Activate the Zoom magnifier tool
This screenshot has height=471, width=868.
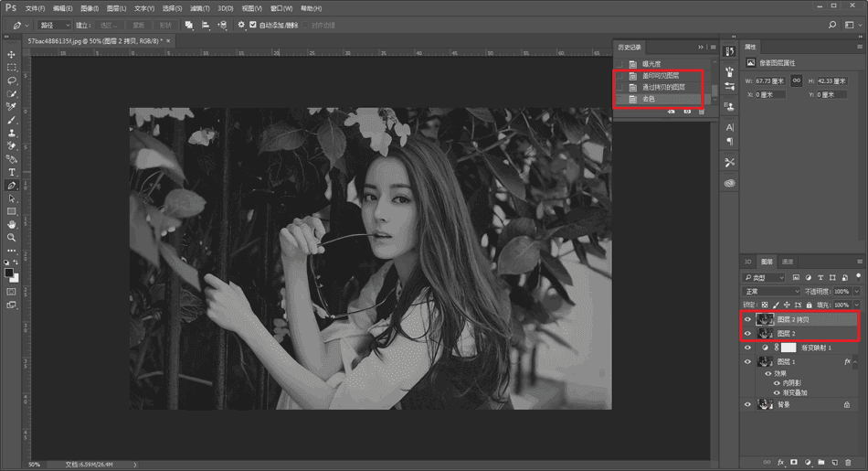pos(12,237)
